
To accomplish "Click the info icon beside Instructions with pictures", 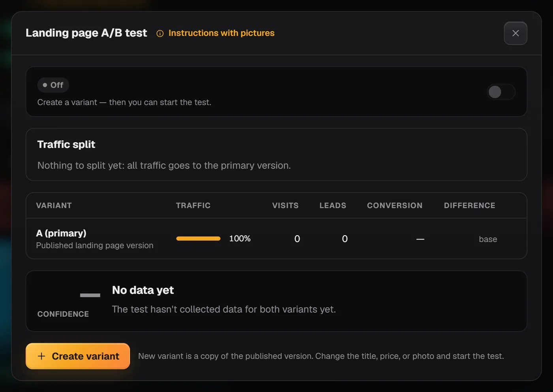I will (x=160, y=34).
